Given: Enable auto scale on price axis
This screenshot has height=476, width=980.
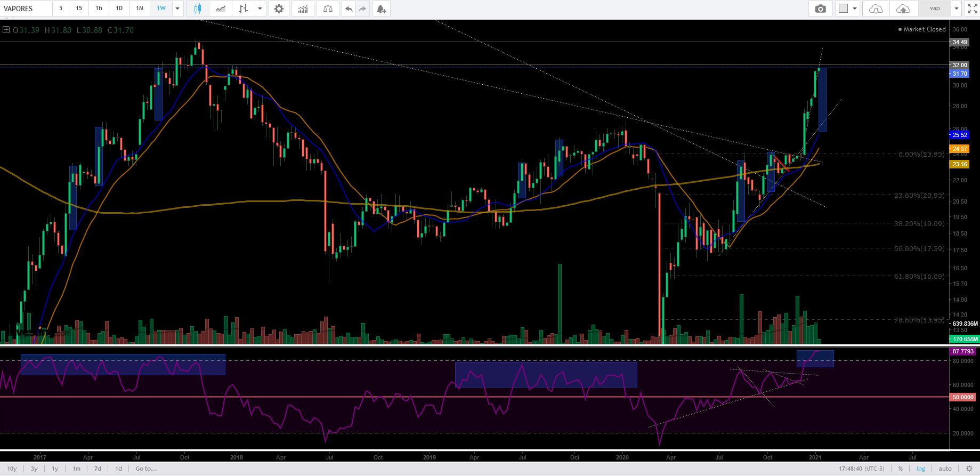Looking at the screenshot, I should tap(945, 469).
